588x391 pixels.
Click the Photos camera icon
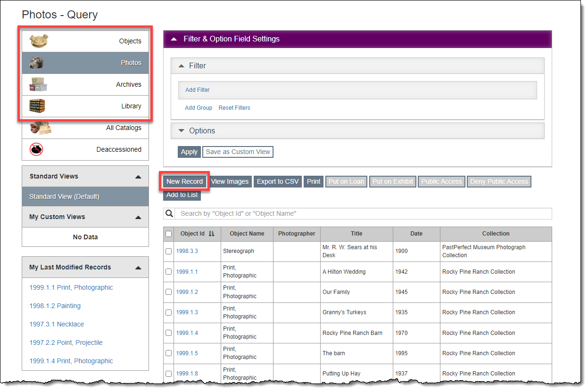[x=37, y=63]
